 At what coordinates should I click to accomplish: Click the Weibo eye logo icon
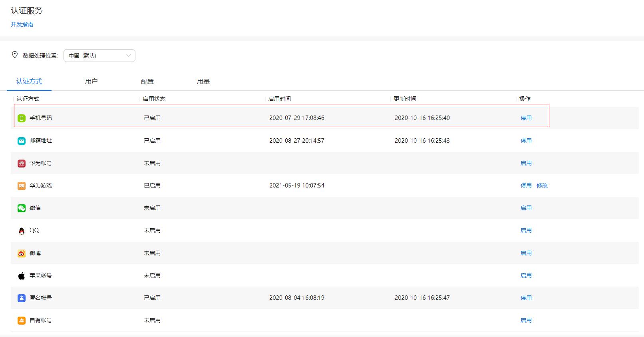click(22, 253)
